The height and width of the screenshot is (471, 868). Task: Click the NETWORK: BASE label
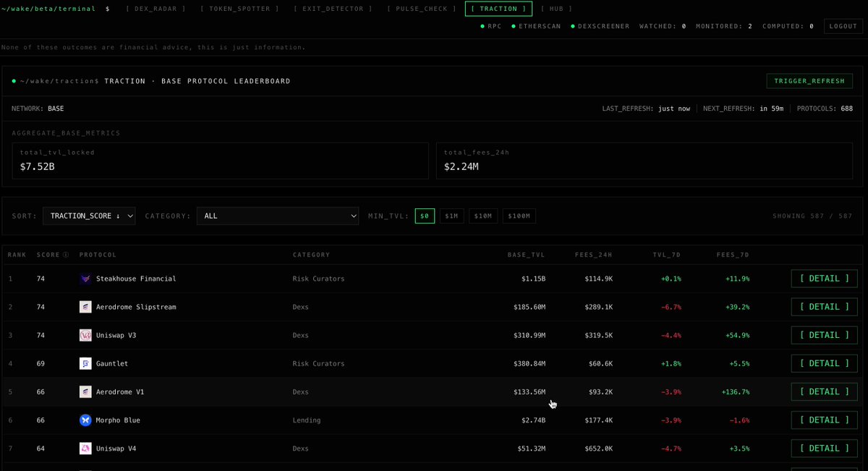(x=38, y=109)
